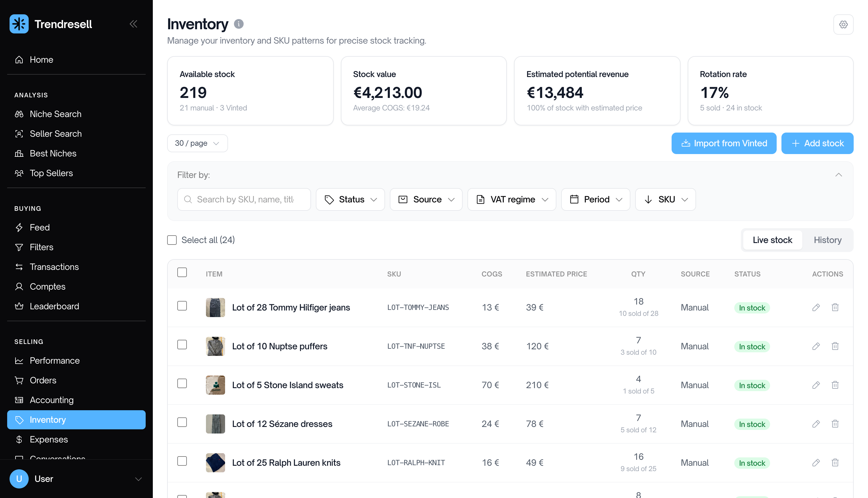Viewport: 868px width, 498px height.
Task: Delete Lot of 12 Sézane dresses
Action: point(835,424)
